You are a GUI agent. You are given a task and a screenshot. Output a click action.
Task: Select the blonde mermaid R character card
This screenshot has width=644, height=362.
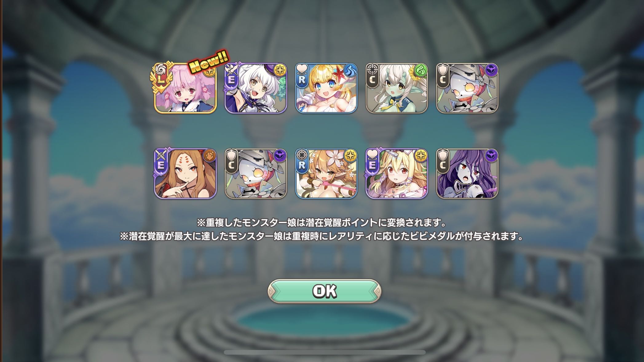[326, 88]
